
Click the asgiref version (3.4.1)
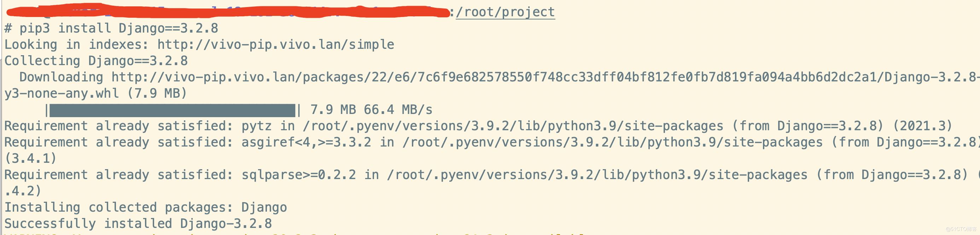click(30, 159)
